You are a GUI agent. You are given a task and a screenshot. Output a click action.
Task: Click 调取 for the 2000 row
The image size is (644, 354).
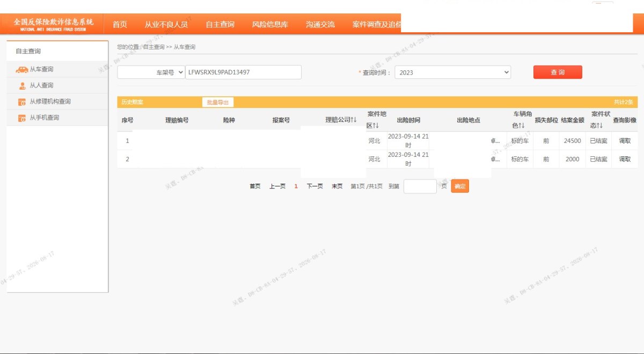pyautogui.click(x=625, y=159)
